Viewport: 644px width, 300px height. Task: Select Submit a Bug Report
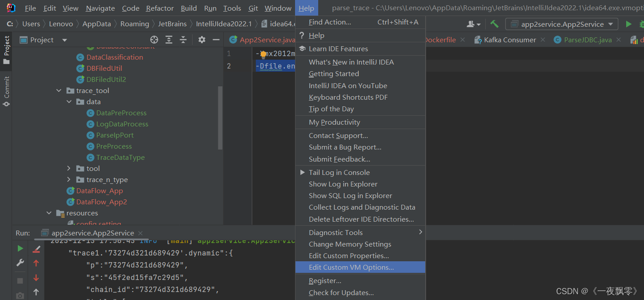[x=360, y=147]
